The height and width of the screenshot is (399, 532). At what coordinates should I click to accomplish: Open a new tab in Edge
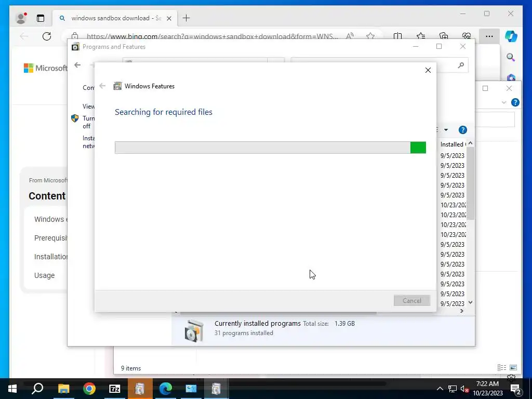click(x=187, y=18)
